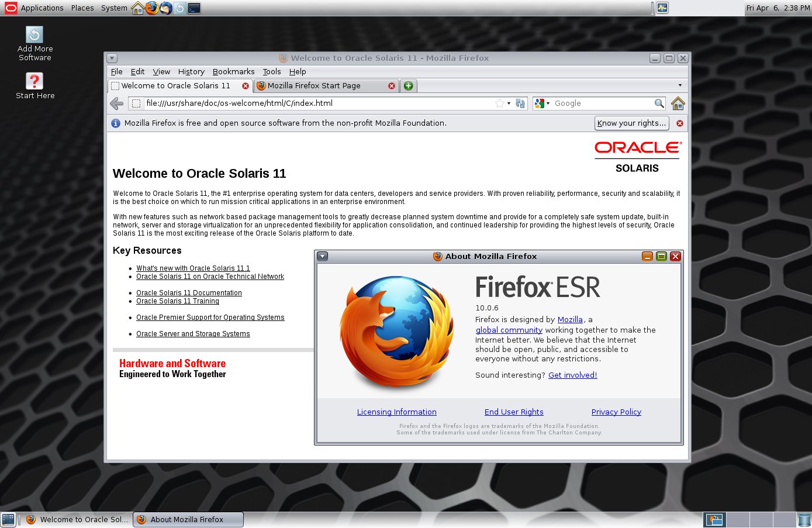Open the Firefox window menu arrow

(x=112, y=58)
